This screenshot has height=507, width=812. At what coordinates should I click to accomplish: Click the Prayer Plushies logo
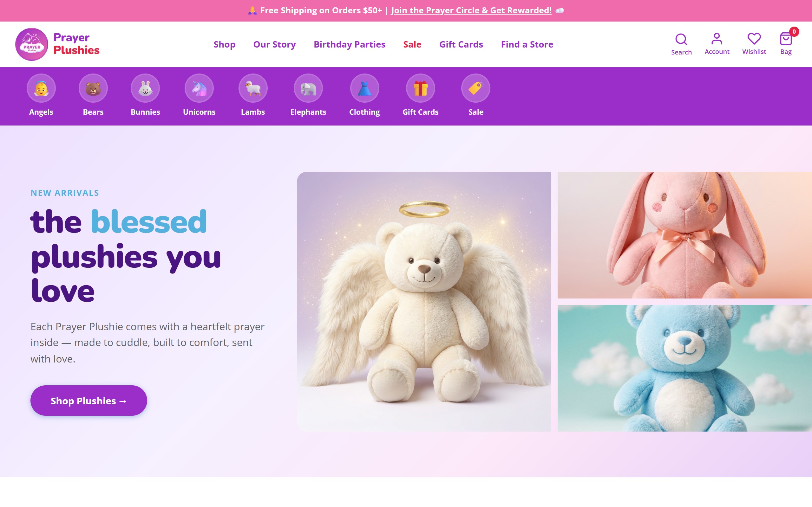point(57,44)
